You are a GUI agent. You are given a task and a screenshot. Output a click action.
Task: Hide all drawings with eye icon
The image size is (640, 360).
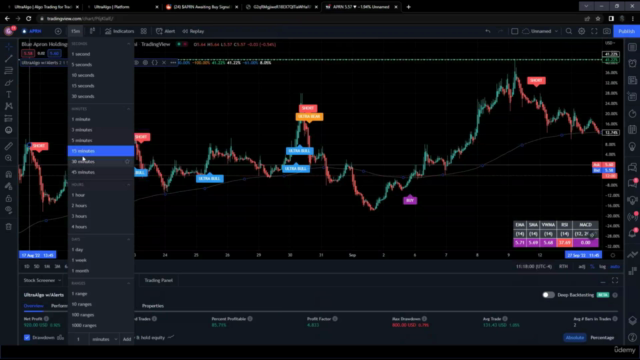[x=9, y=210]
